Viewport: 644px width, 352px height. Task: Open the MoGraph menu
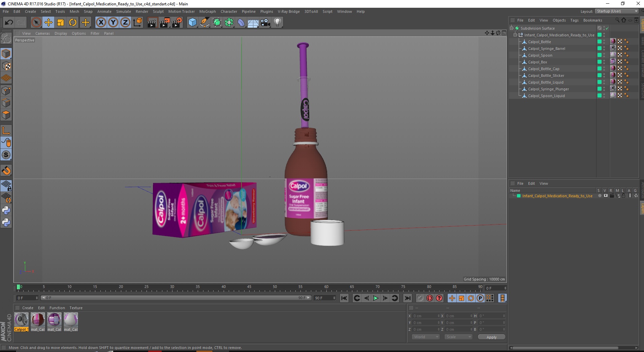(207, 11)
